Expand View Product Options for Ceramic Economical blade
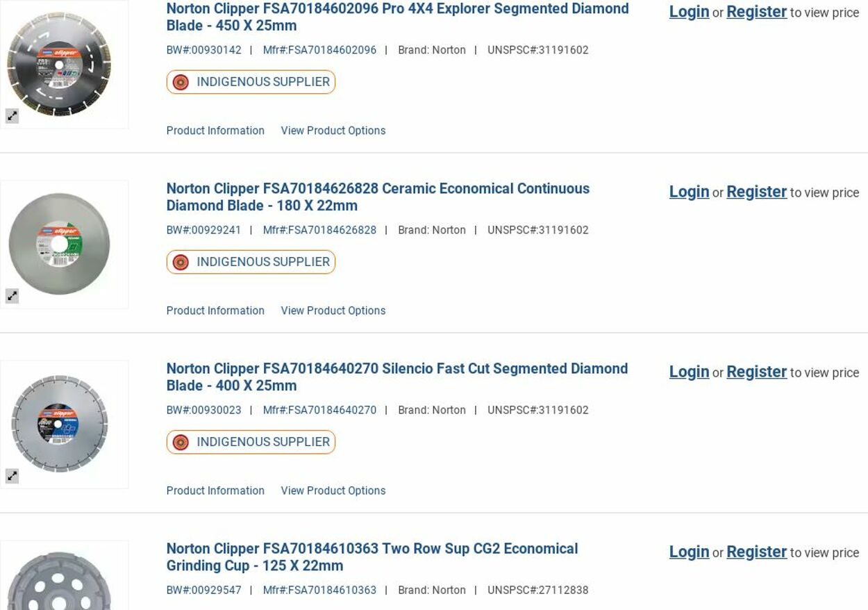Viewport: 868px width, 610px height. click(x=333, y=311)
